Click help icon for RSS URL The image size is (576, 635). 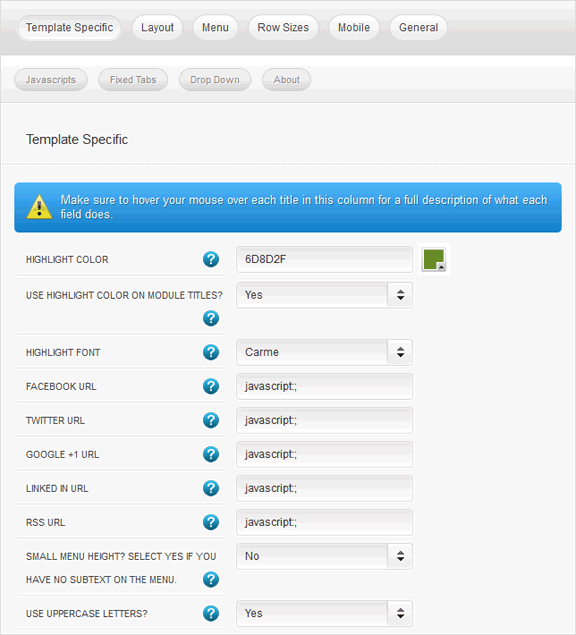[211, 522]
